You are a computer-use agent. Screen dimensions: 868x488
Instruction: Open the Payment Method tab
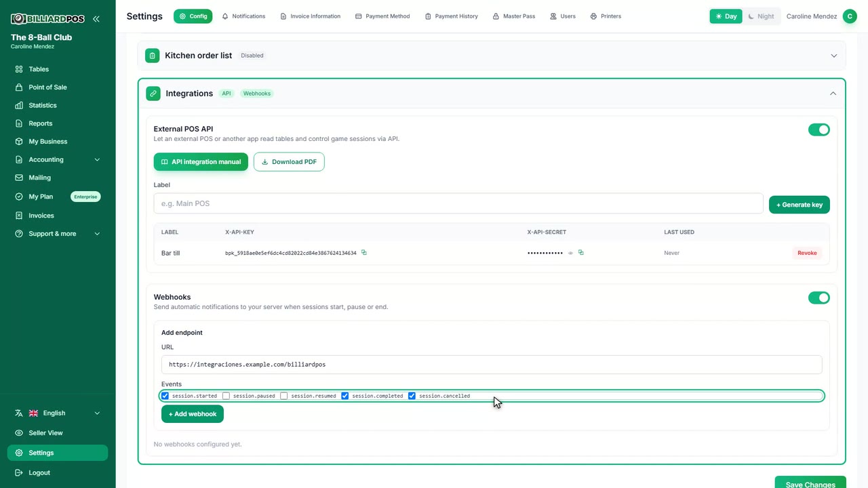coord(382,16)
